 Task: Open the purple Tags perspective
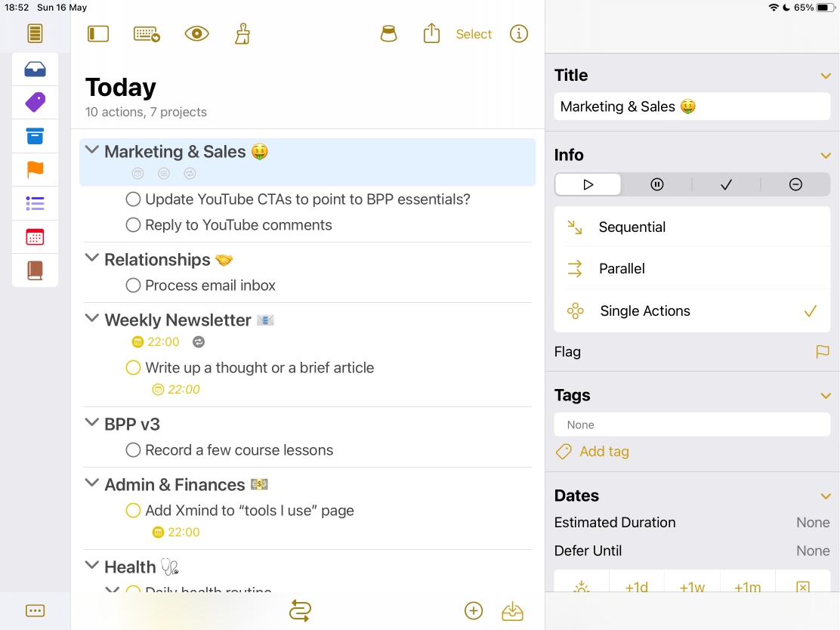[x=35, y=102]
